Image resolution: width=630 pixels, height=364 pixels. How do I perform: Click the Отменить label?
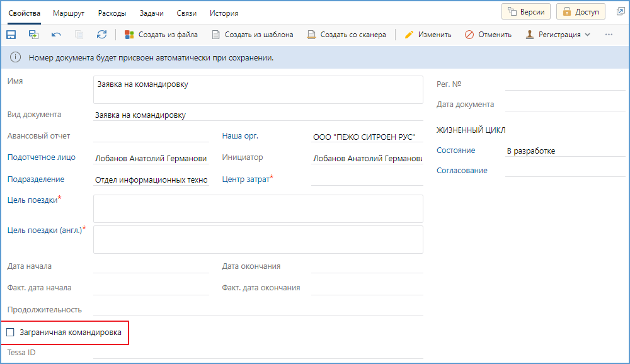pos(495,35)
